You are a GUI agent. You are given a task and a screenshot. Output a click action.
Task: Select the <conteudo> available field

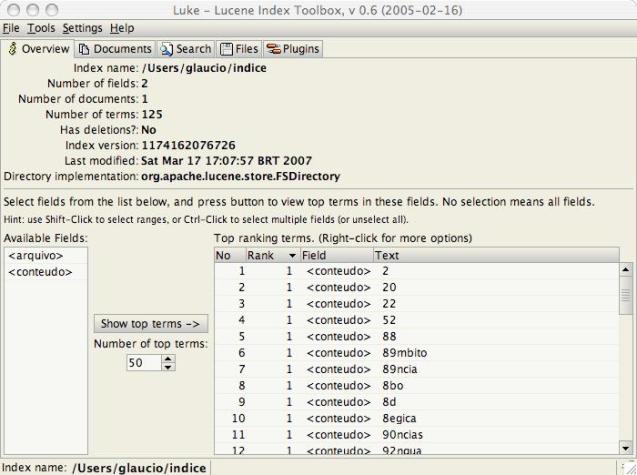click(x=39, y=272)
